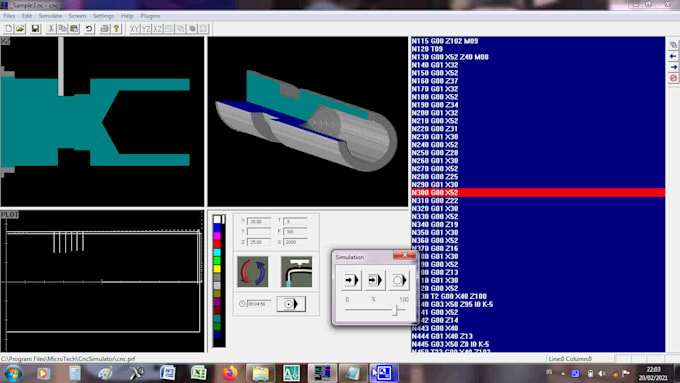Image resolution: width=680 pixels, height=383 pixels.
Task: Click the T tool number field
Action: point(295,221)
